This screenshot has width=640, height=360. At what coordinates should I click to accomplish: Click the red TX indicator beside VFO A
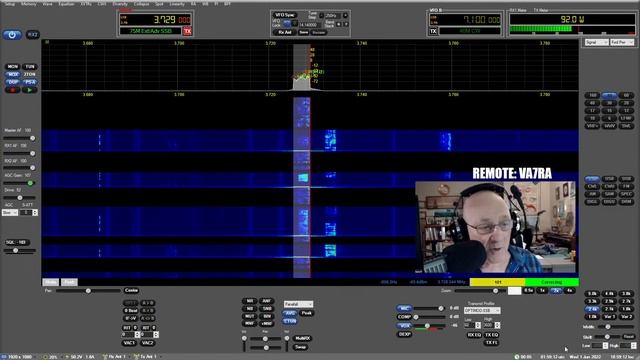point(187,31)
